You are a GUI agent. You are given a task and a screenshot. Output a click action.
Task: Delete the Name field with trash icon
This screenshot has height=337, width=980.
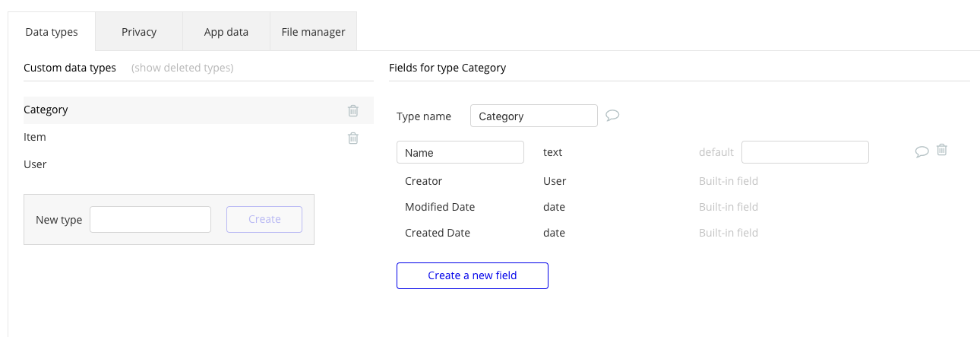[x=942, y=151]
